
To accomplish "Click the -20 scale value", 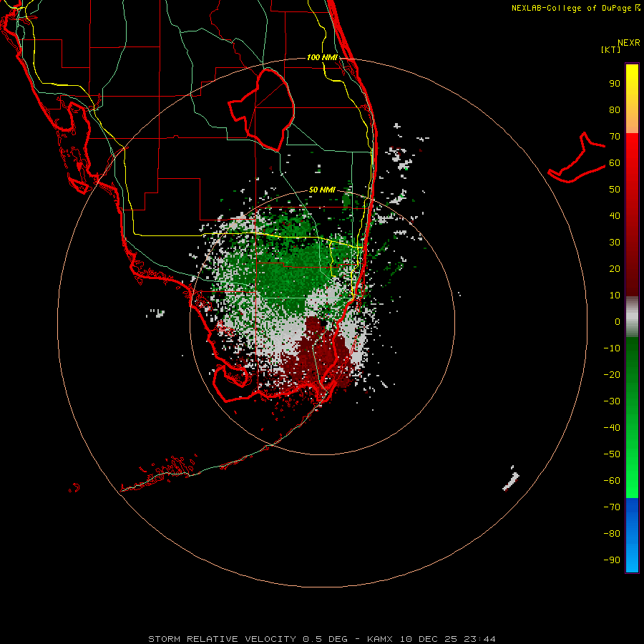I will tap(612, 374).
